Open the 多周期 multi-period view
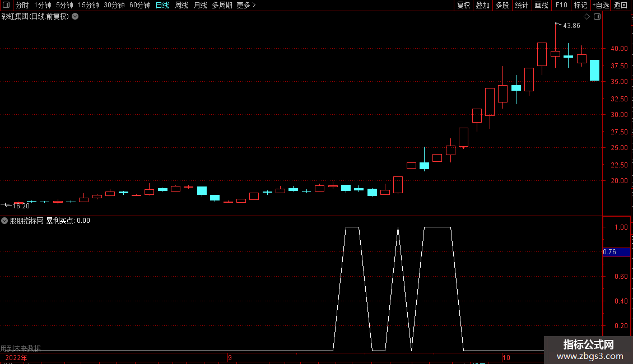Viewport: 633px width, 364px height. (x=222, y=5)
